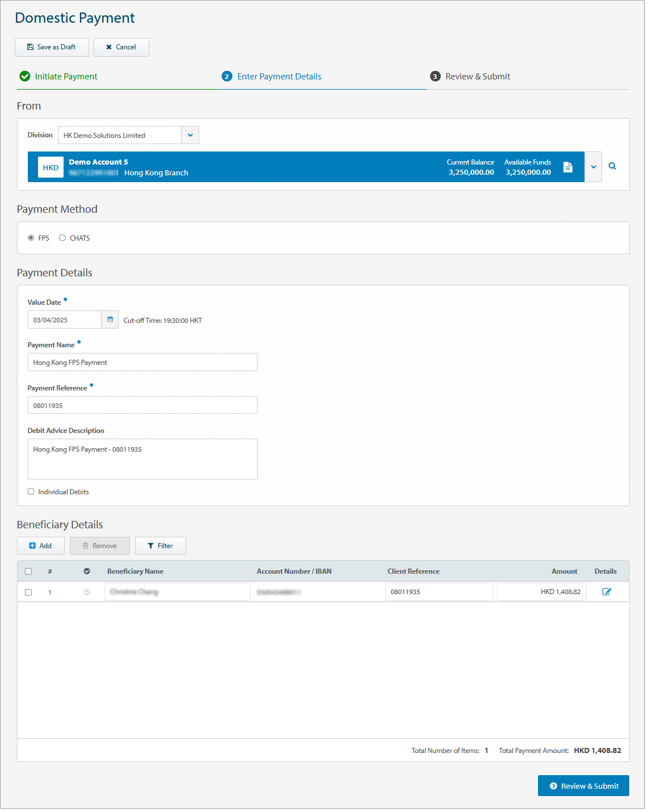The image size is (648, 812).
Task: Click the HKD currency badge
Action: [51, 167]
